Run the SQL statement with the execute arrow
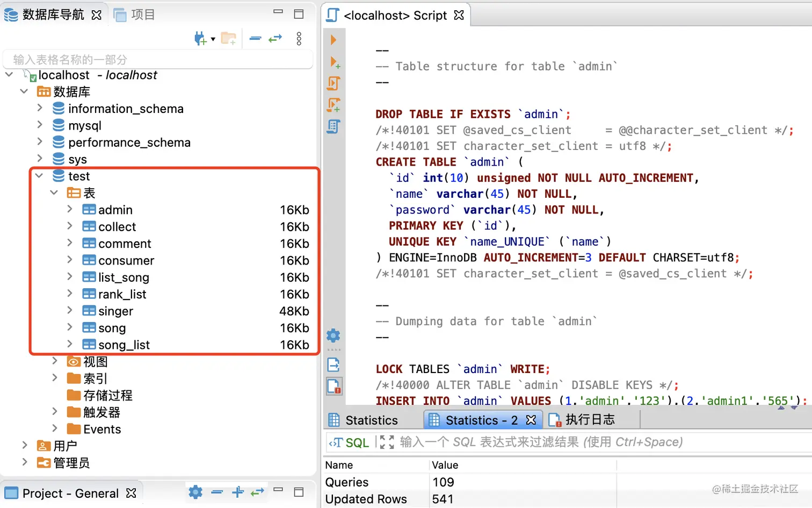The width and height of the screenshot is (812, 508). 334,40
